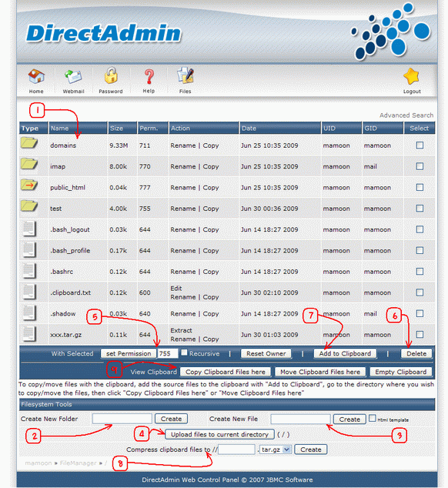
Task: Focus the Create New File field
Action: click(300, 419)
